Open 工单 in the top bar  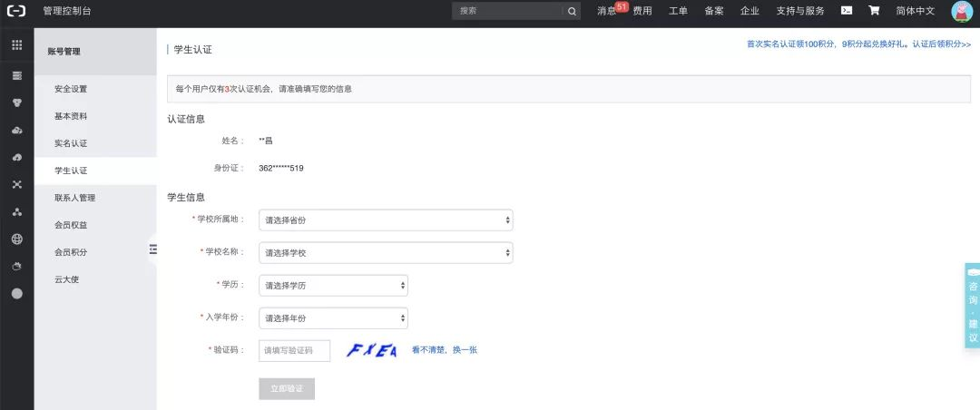678,11
